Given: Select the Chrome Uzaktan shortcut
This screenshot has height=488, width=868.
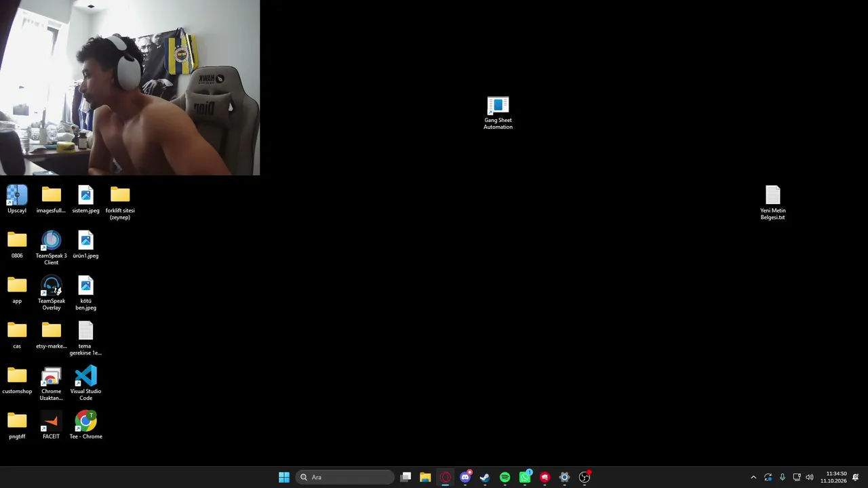Looking at the screenshot, I should coord(52,384).
